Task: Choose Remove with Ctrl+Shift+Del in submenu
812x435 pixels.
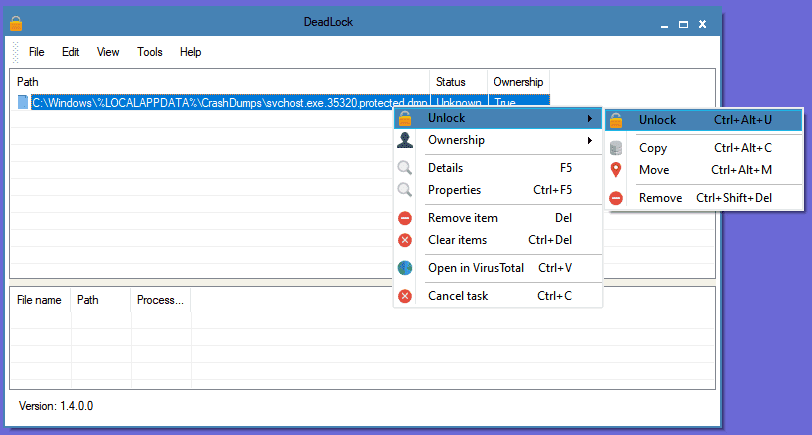Action: [x=704, y=198]
